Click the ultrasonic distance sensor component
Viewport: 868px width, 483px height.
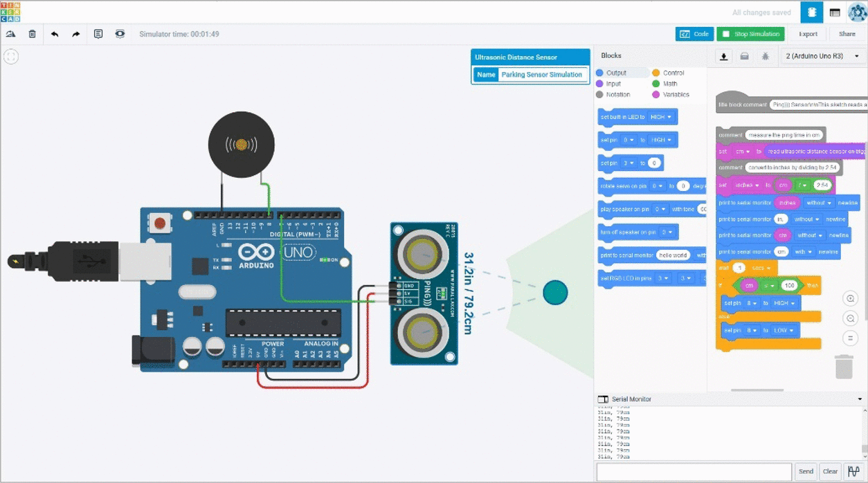pos(424,293)
